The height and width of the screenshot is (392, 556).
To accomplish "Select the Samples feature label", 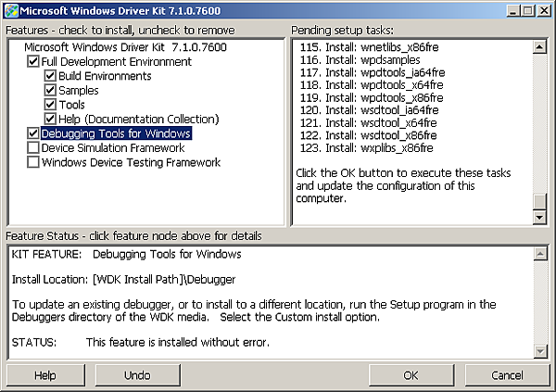I will 79,91.
